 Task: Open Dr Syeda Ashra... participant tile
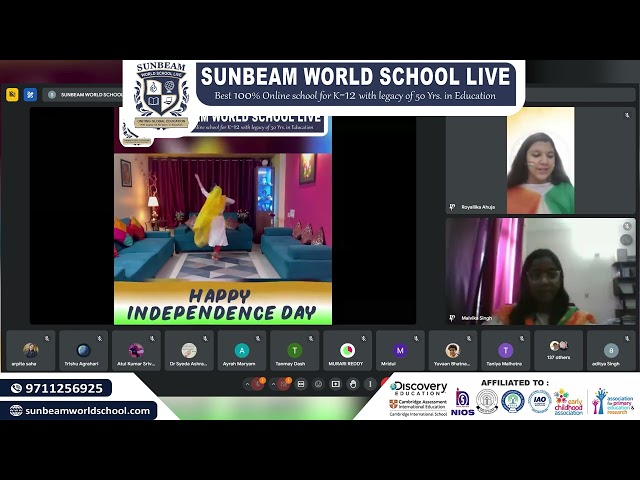pos(189,351)
